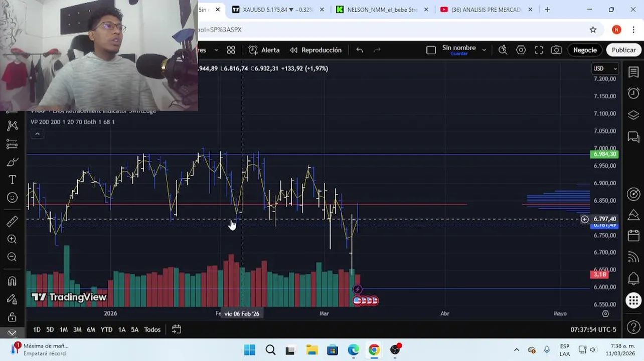This screenshot has width=644, height=361.
Task: Open the Notifications bell panel
Action: pos(633,278)
